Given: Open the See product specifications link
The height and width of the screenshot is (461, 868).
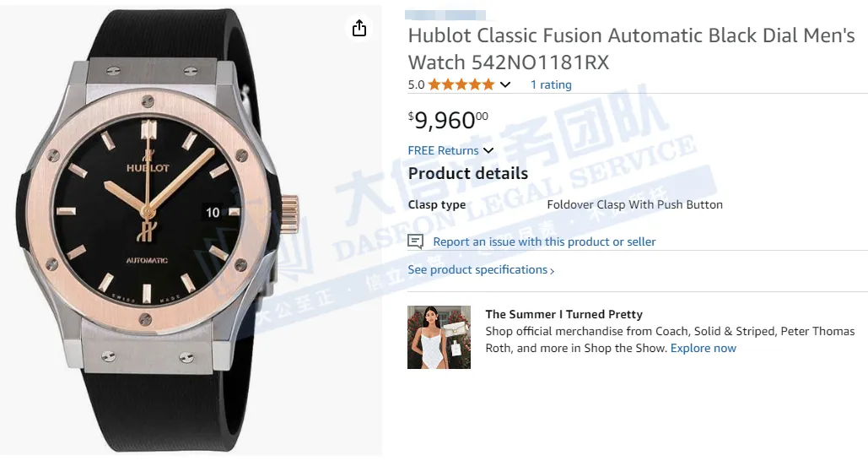Looking at the screenshot, I should (477, 269).
